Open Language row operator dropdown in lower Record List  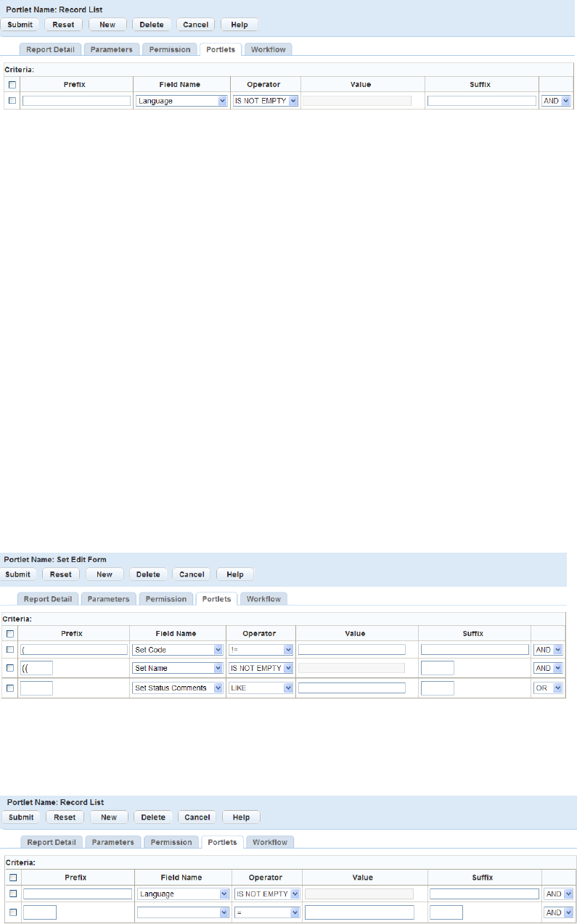point(267,894)
